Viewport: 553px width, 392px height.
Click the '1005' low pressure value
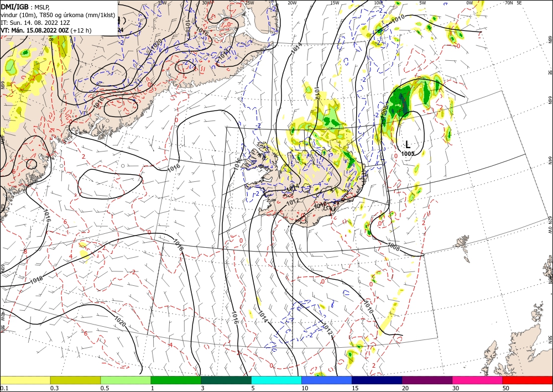(x=408, y=154)
